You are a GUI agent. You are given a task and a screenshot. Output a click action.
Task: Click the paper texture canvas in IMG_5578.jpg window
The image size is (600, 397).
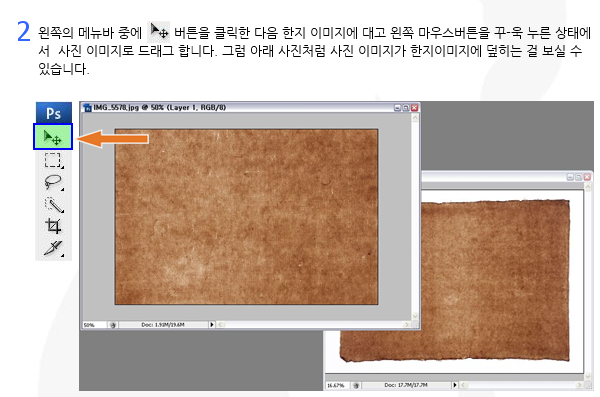tap(246, 217)
